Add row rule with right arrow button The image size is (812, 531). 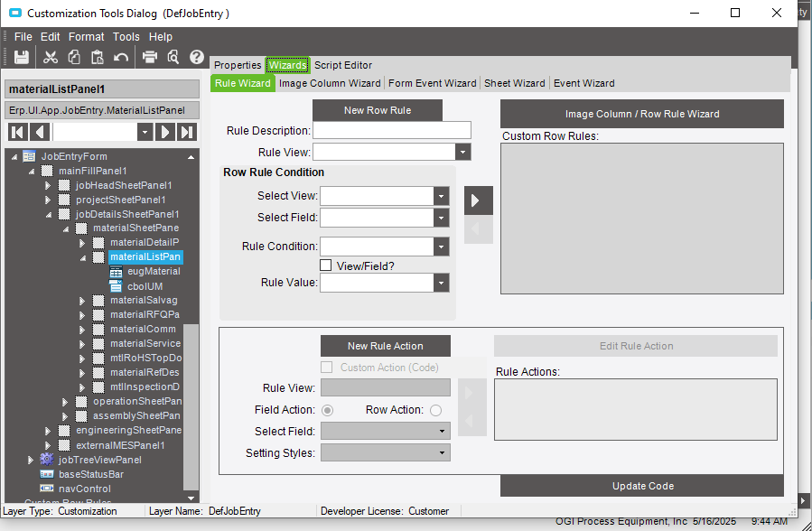click(479, 200)
